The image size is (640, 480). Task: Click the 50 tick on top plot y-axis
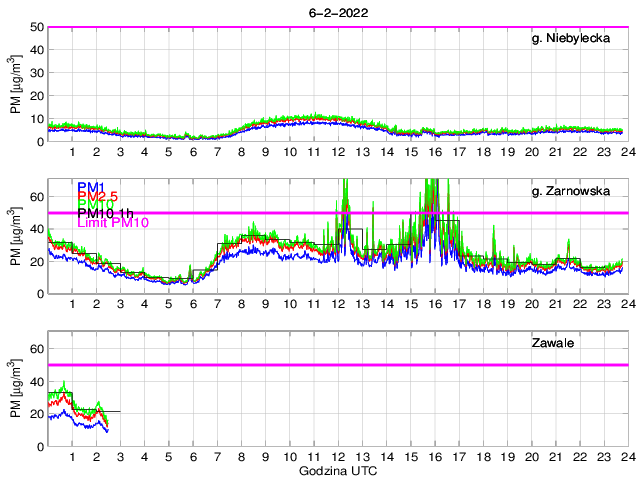click(x=37, y=27)
